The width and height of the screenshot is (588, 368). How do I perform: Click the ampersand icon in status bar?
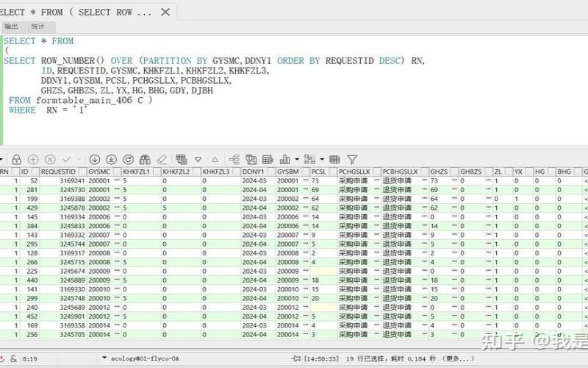(x=13, y=358)
